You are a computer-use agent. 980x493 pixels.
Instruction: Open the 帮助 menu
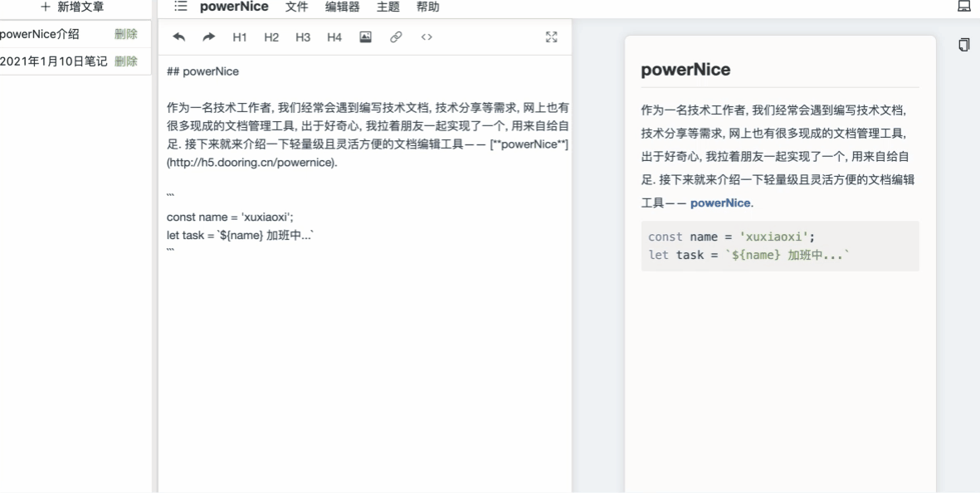click(x=428, y=7)
